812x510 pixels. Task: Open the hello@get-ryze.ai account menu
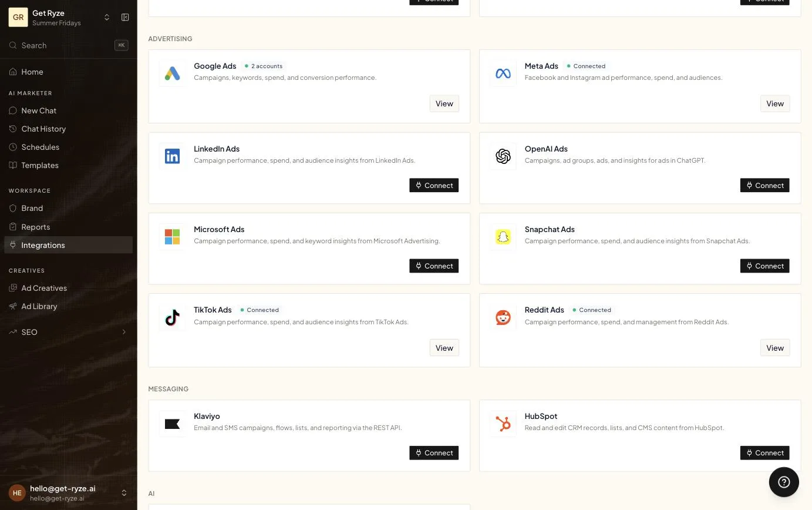[x=68, y=493]
